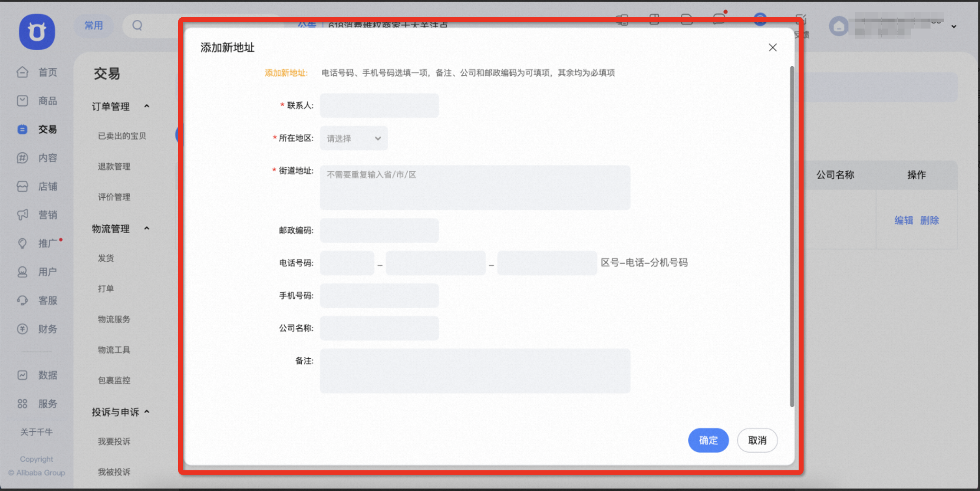Open 物流工具 menu item
This screenshot has width=980, height=491.
click(114, 349)
